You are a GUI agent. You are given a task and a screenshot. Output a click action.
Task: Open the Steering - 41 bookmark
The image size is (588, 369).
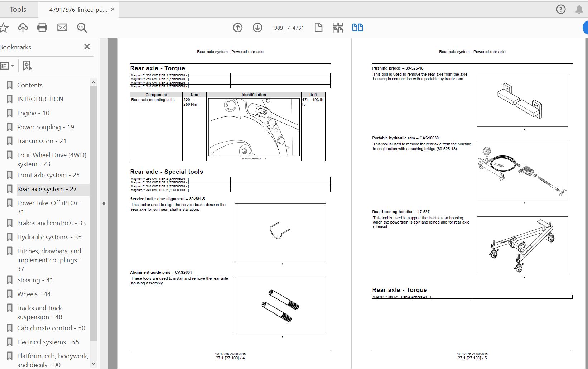[x=35, y=280]
